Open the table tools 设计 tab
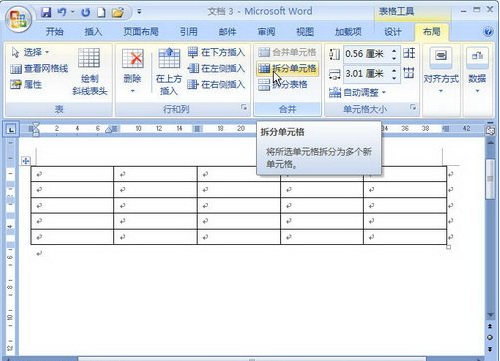The height and width of the screenshot is (361, 500). click(393, 32)
